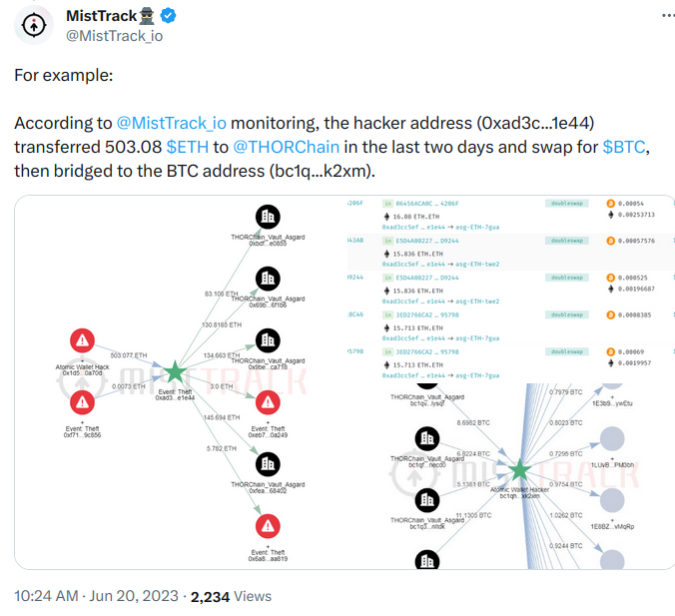The width and height of the screenshot is (675, 616).
Task: Click the MistTrack display name
Action: [x=101, y=16]
